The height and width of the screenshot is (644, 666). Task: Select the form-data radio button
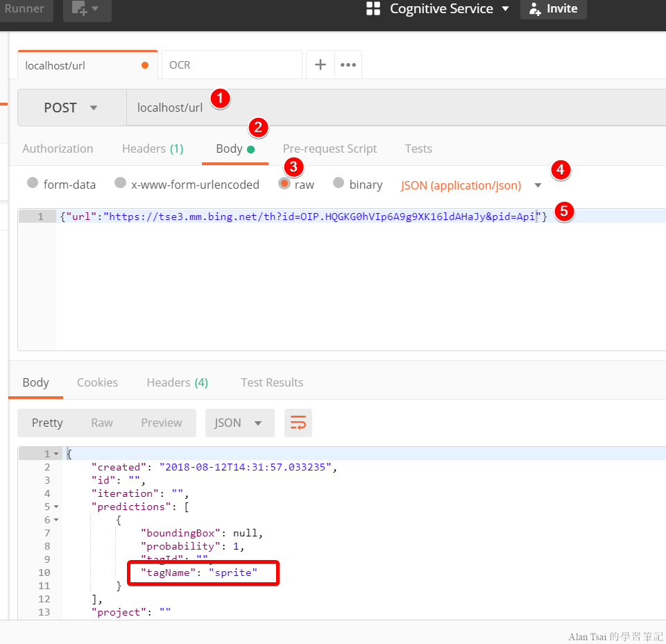(x=33, y=183)
